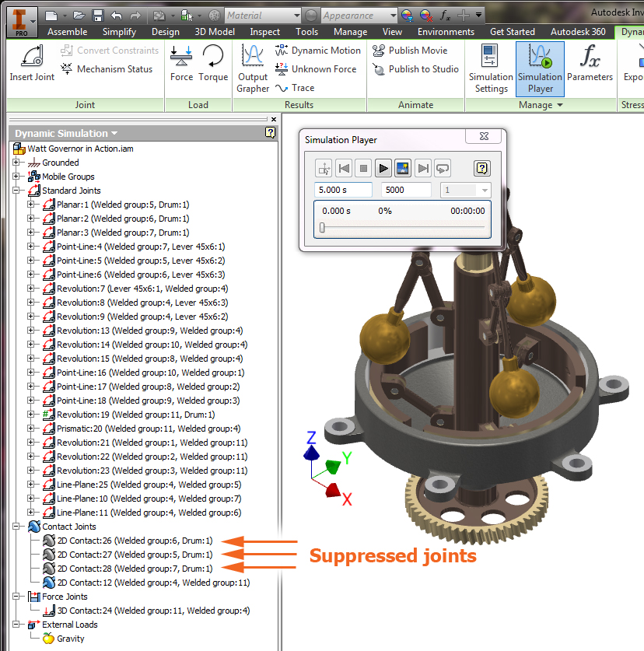Expand the Planar:1 joint
The image size is (644, 651).
pos(31,205)
